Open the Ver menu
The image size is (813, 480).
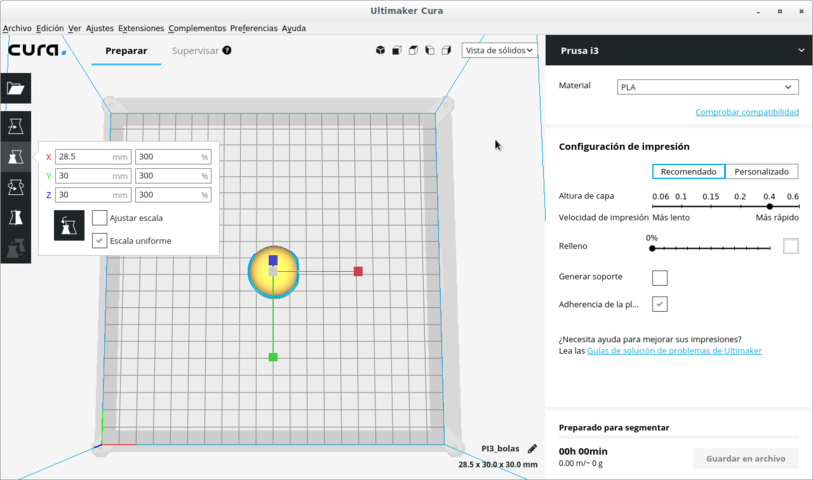click(75, 28)
